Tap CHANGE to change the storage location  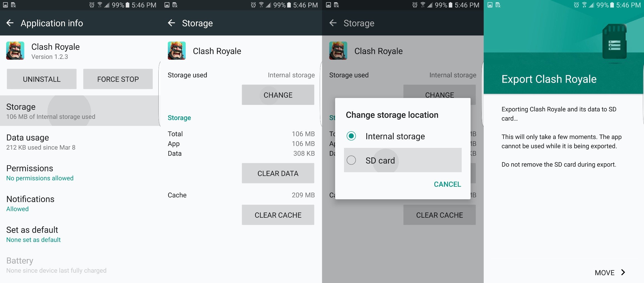coord(278,95)
